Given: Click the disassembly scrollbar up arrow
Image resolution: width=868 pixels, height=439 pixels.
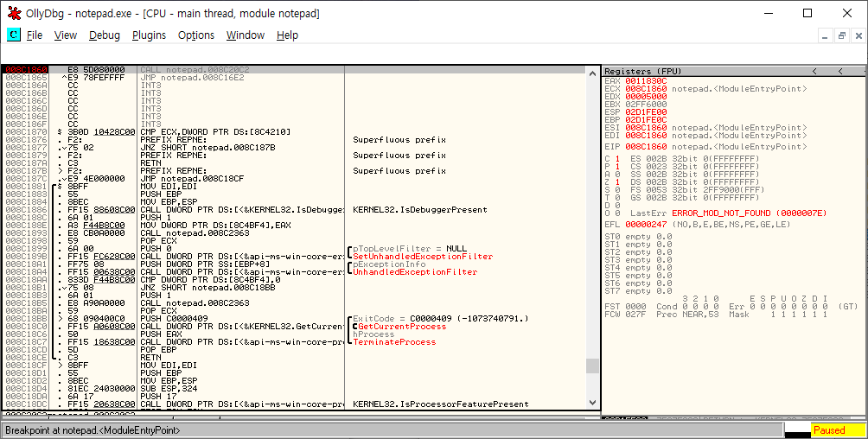Looking at the screenshot, I should [592, 73].
